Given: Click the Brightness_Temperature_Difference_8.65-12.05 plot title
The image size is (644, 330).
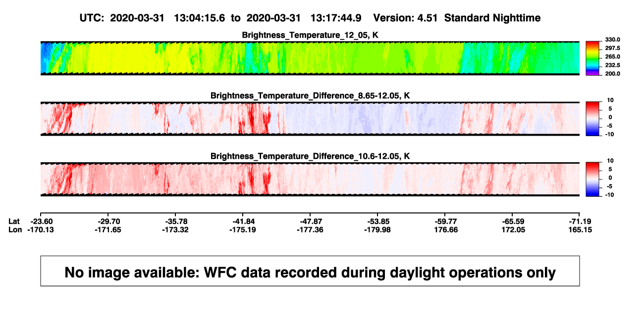Looking at the screenshot, I should (x=310, y=95).
